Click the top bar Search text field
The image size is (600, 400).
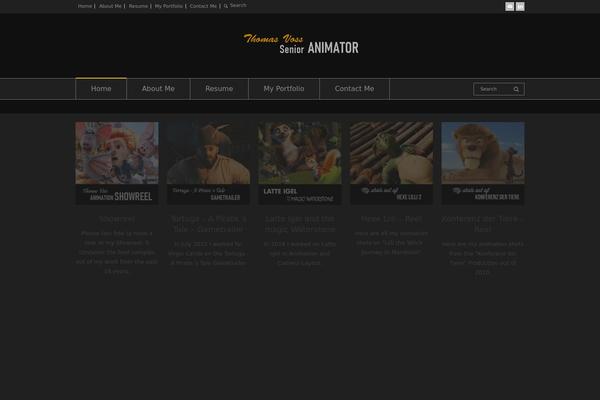pos(238,6)
